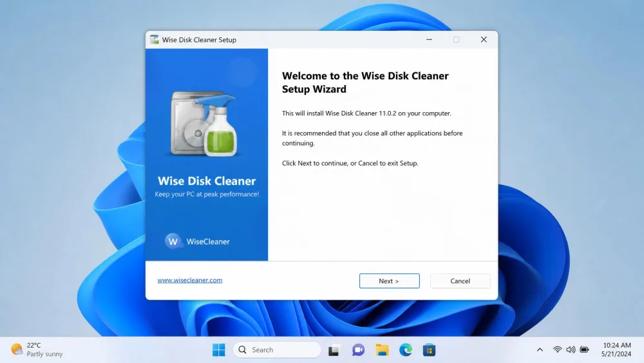Click the Next button in Setup wizard

390,280
